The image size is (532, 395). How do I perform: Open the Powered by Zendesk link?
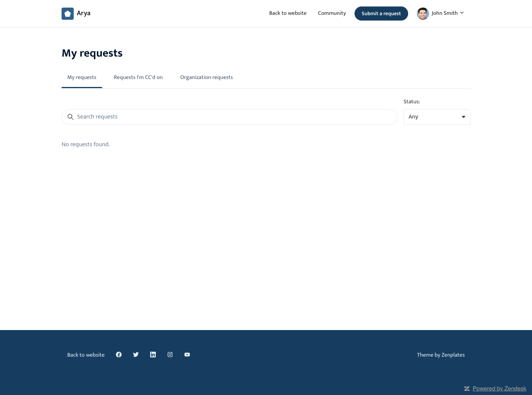pyautogui.click(x=499, y=389)
